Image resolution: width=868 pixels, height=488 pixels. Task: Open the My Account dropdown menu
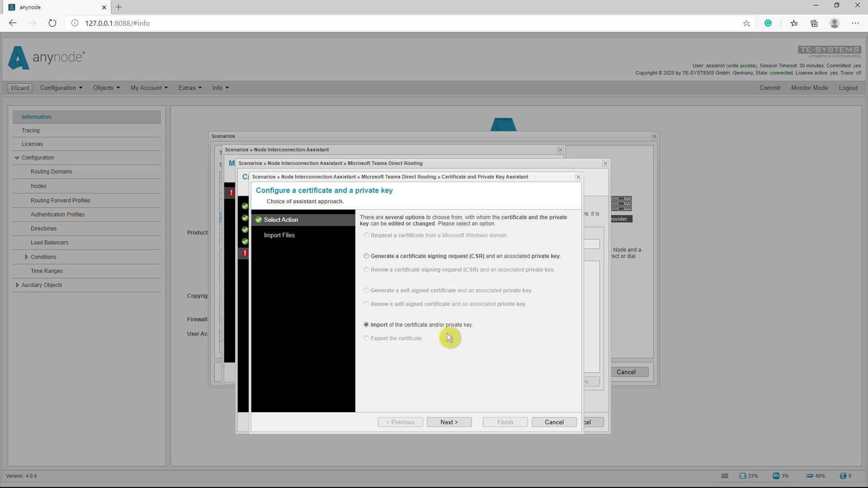(149, 88)
